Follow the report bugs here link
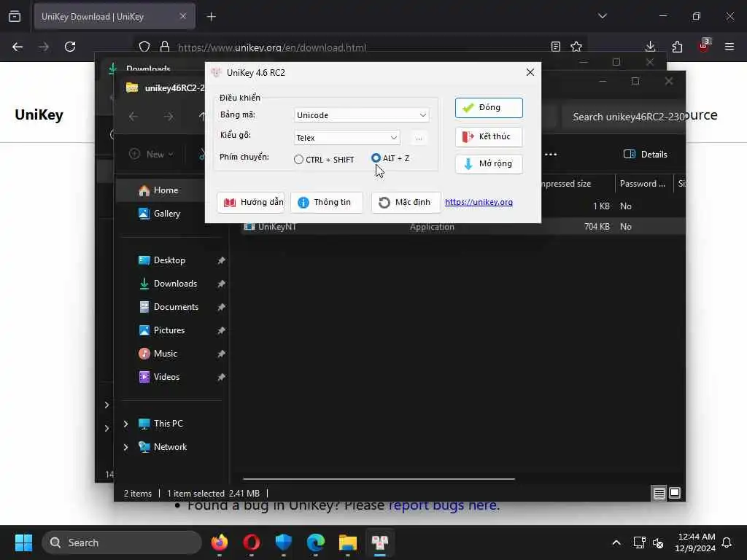747x560 pixels. point(443,505)
